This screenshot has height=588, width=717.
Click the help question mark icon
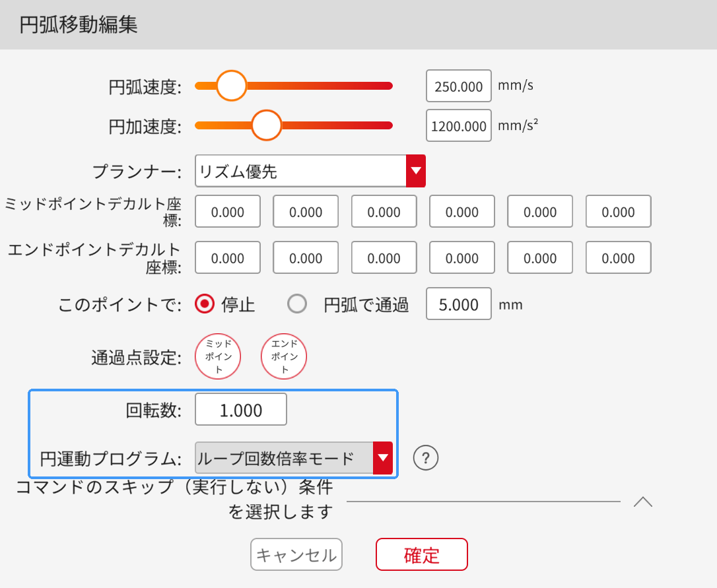pyautogui.click(x=427, y=457)
